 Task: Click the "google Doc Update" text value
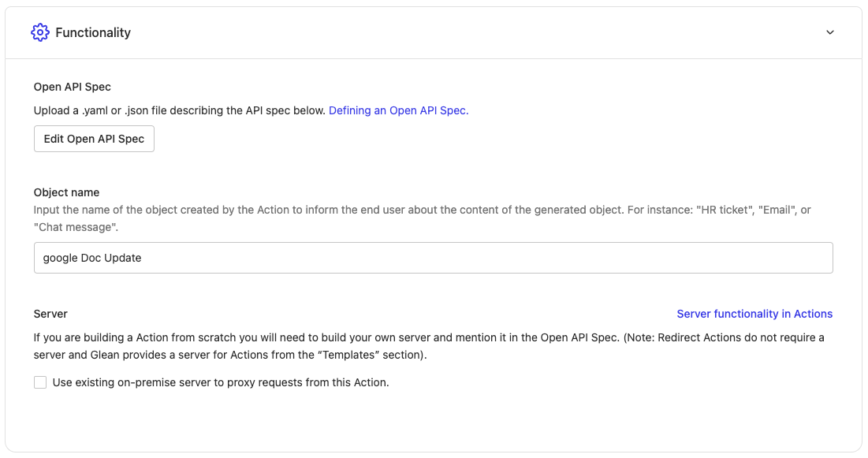click(x=92, y=258)
